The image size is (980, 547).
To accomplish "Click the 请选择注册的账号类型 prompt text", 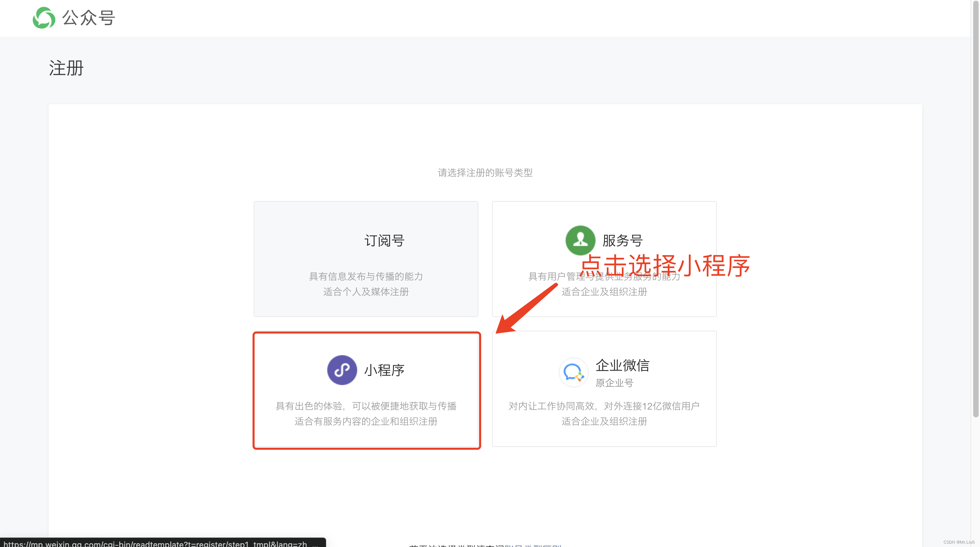I will click(486, 173).
